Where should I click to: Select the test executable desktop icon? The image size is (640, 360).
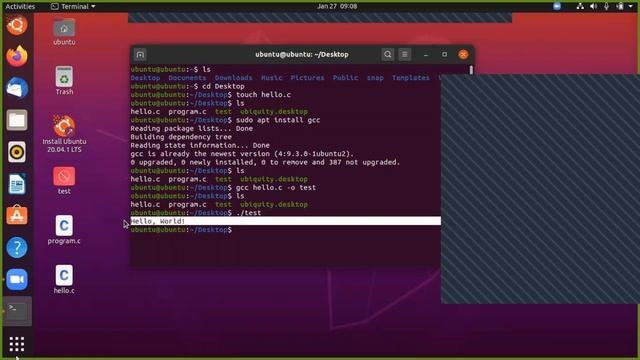(64, 180)
